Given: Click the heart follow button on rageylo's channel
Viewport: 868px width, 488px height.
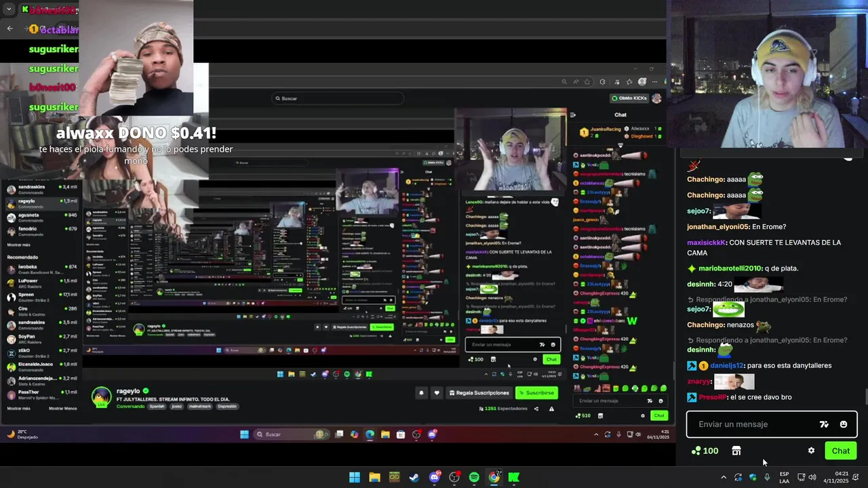Looking at the screenshot, I should coord(436,392).
